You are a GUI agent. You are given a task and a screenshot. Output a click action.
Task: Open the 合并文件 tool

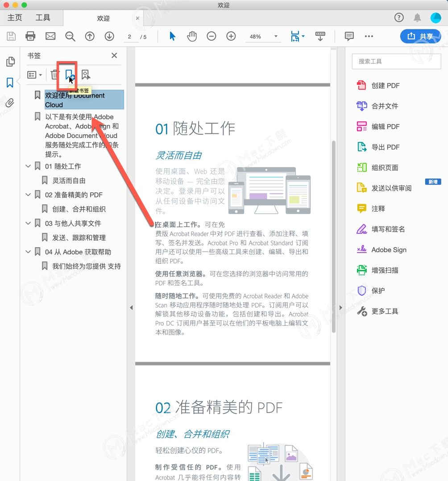[377, 106]
